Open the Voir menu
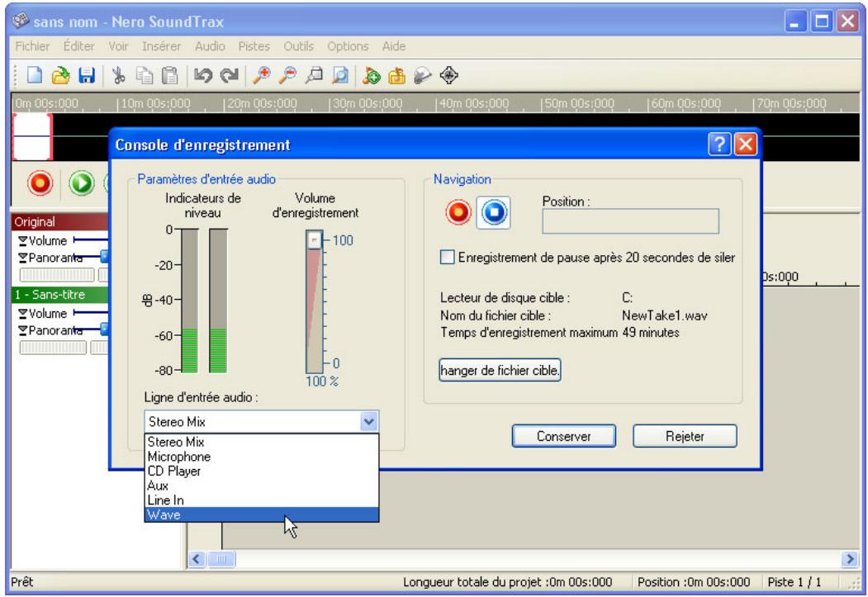The height and width of the screenshot is (597, 868). pos(118,46)
